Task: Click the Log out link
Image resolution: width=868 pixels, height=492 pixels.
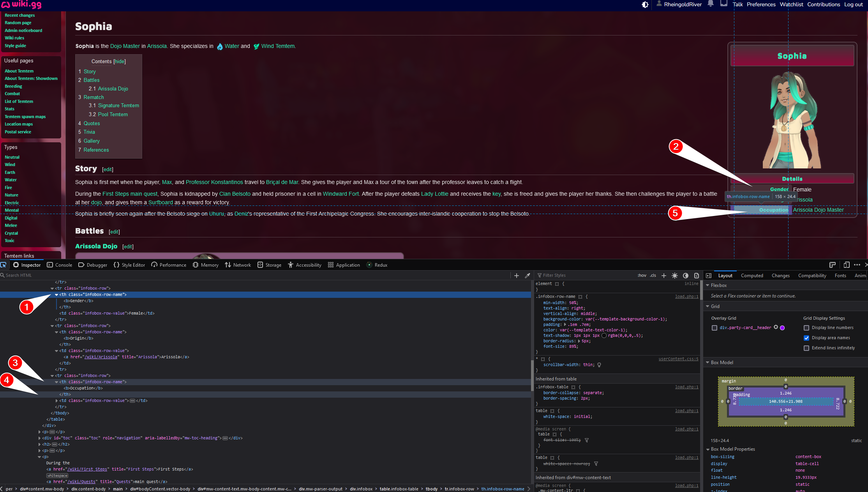Action: coord(854,5)
